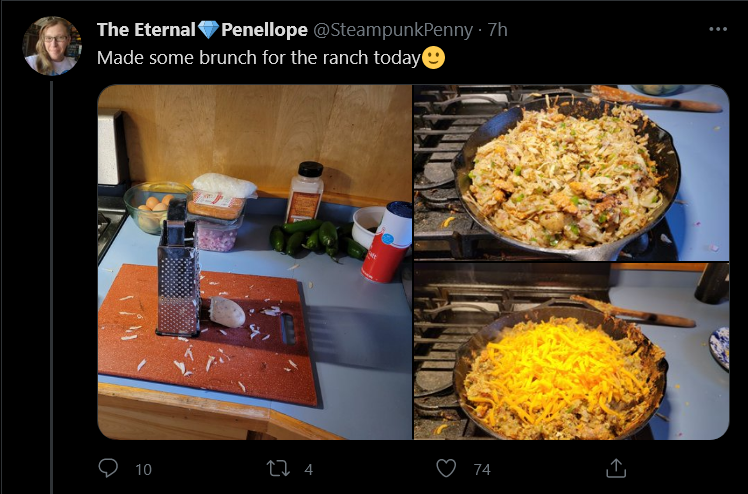The width and height of the screenshot is (748, 494).
Task: Open the share menu via upload arrow icon
Action: (616, 468)
